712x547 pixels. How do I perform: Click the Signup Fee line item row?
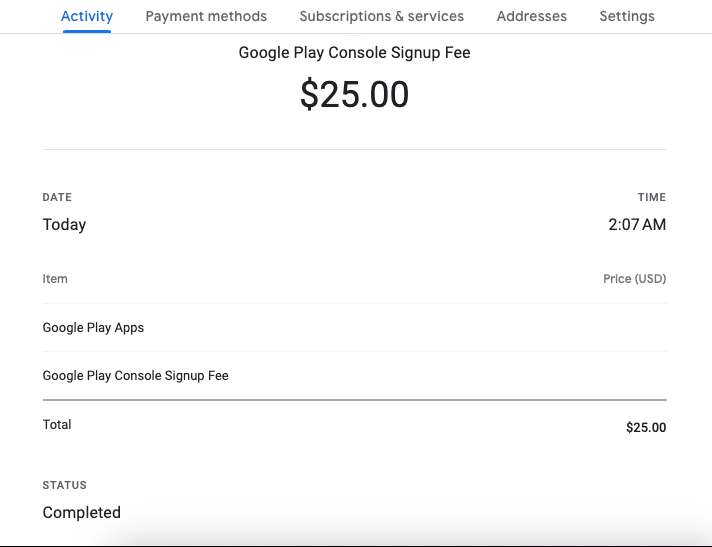(x=135, y=376)
